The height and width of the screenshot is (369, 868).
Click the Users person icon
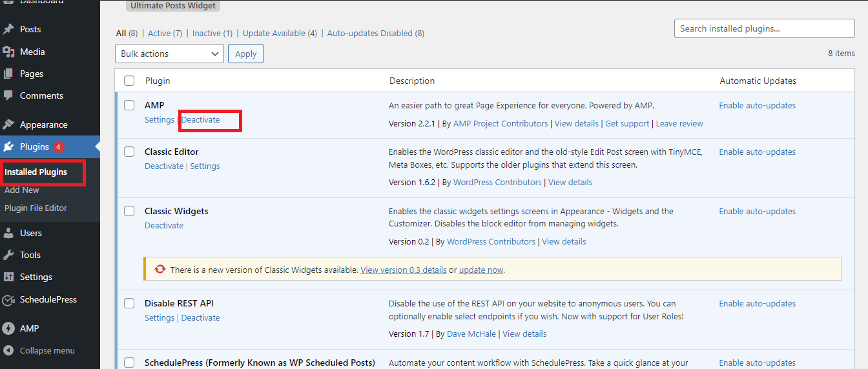pos(8,233)
